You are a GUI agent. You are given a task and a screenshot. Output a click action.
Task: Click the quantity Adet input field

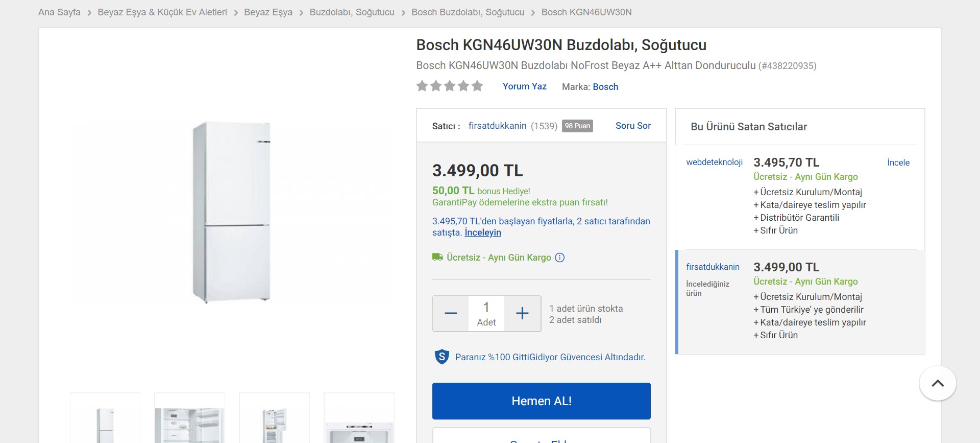(486, 313)
